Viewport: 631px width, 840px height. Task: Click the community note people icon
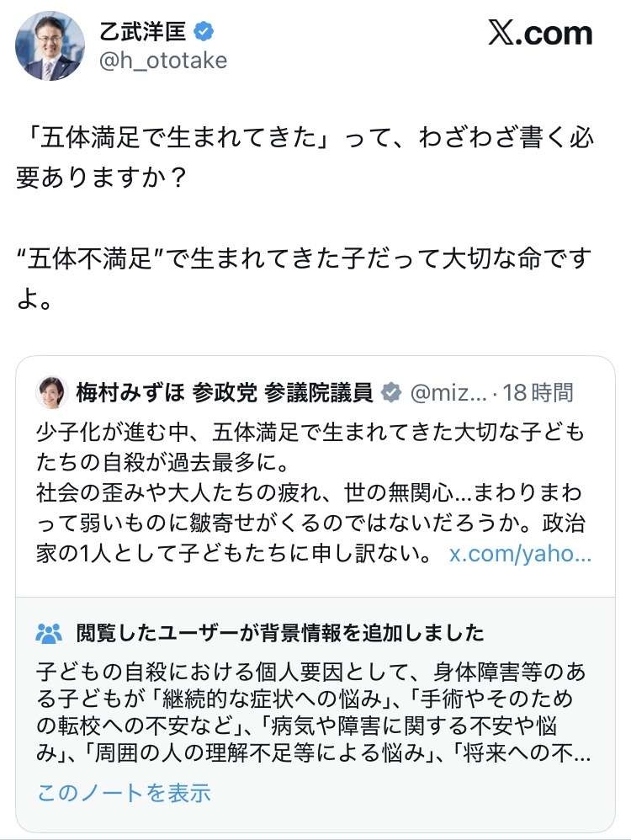pyautogui.click(x=50, y=632)
